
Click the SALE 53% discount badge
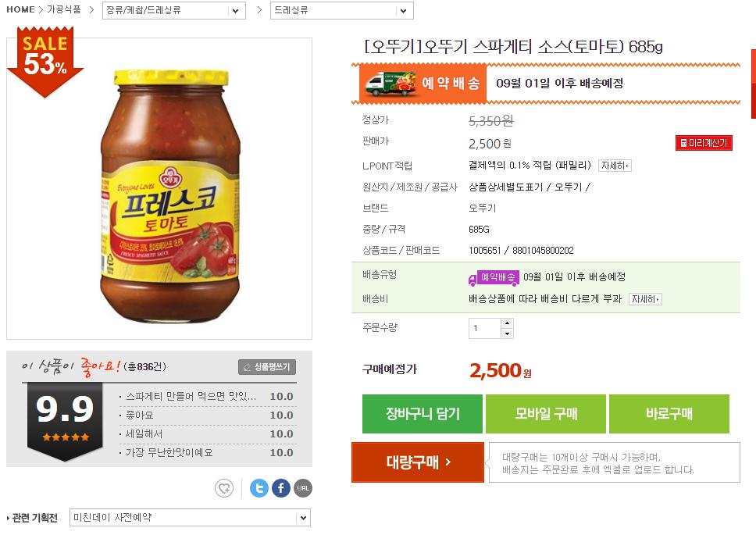(45, 61)
